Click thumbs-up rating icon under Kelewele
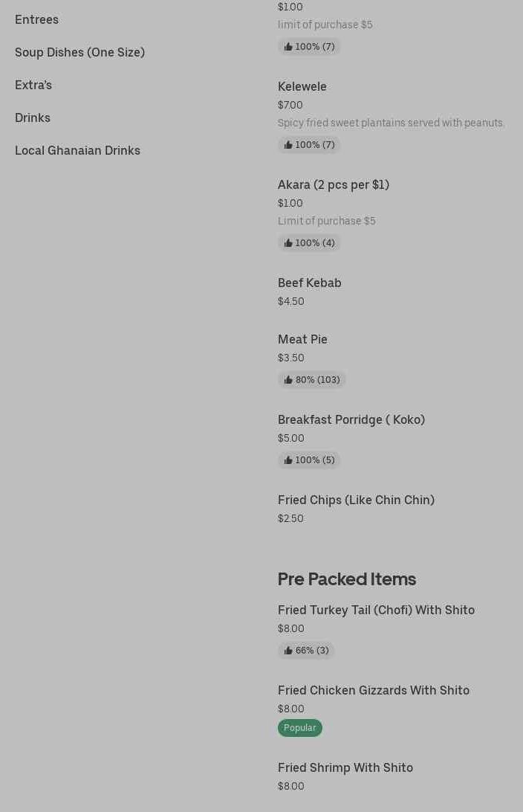Image resolution: width=523 pixels, height=812 pixels. click(x=288, y=145)
